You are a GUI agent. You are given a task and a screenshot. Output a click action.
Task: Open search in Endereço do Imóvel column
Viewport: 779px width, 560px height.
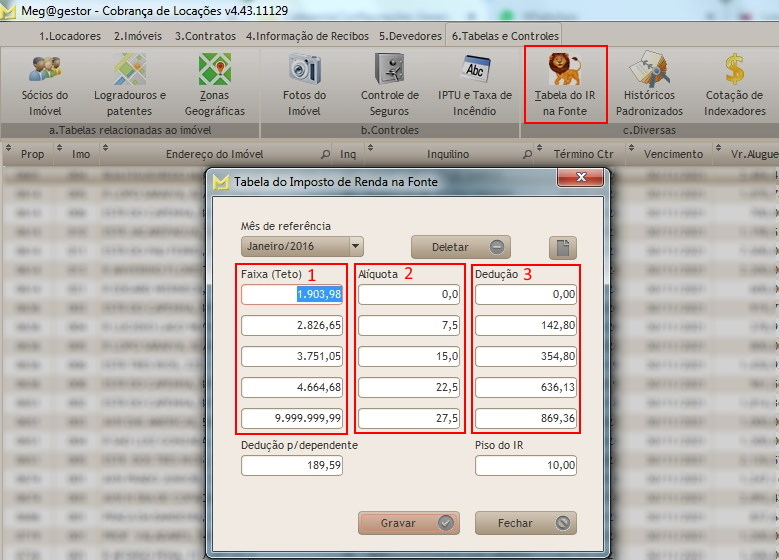[325, 155]
